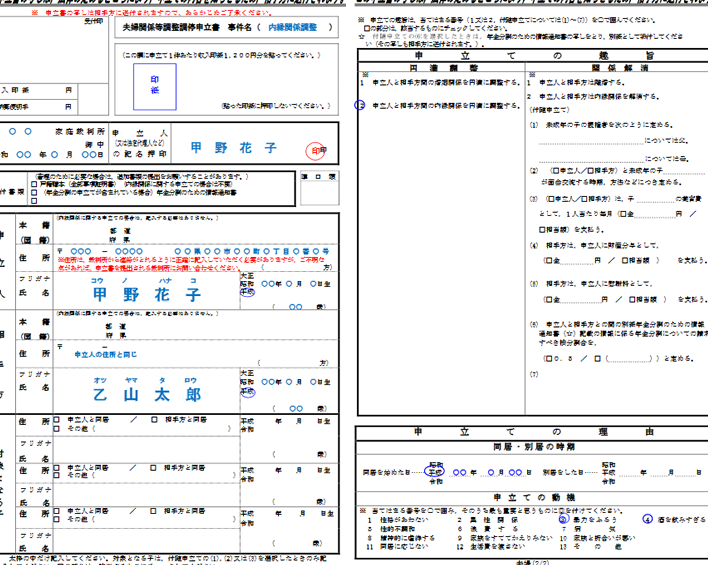Check the 戸籍謄本 attachment checkbox
The image size is (708, 565).
click(x=34, y=184)
